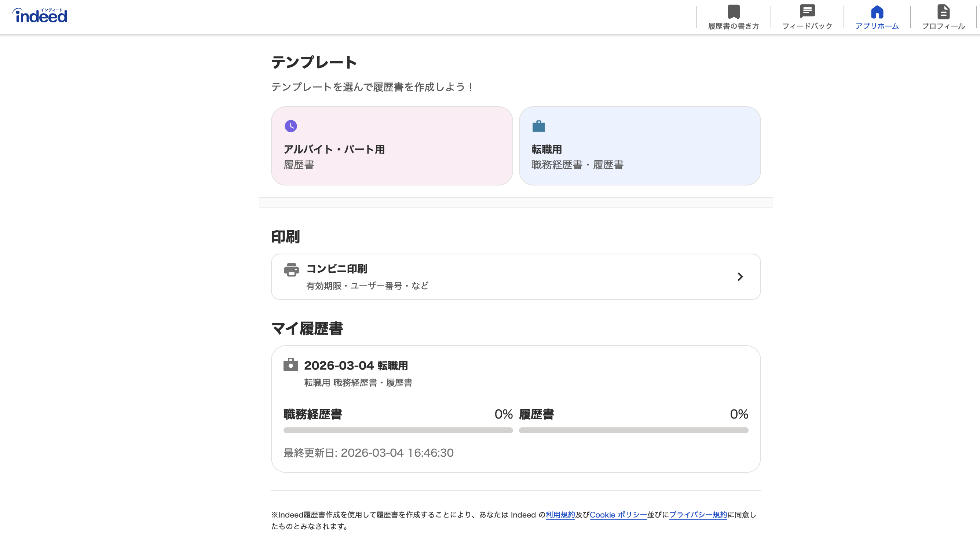Click the 履歴書 completion progress bar
The height and width of the screenshot is (541, 980).
pos(633,430)
